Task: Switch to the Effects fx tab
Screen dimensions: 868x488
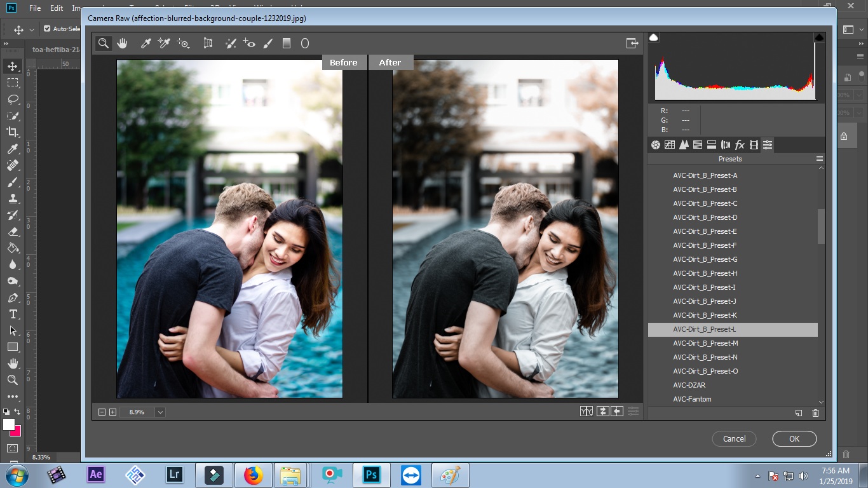Action: tap(740, 145)
